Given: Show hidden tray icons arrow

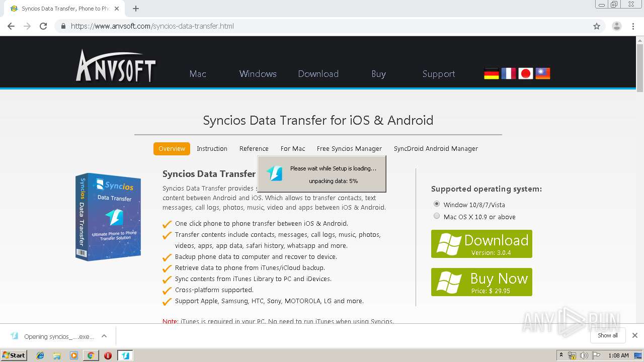Looking at the screenshot, I should (561, 355).
